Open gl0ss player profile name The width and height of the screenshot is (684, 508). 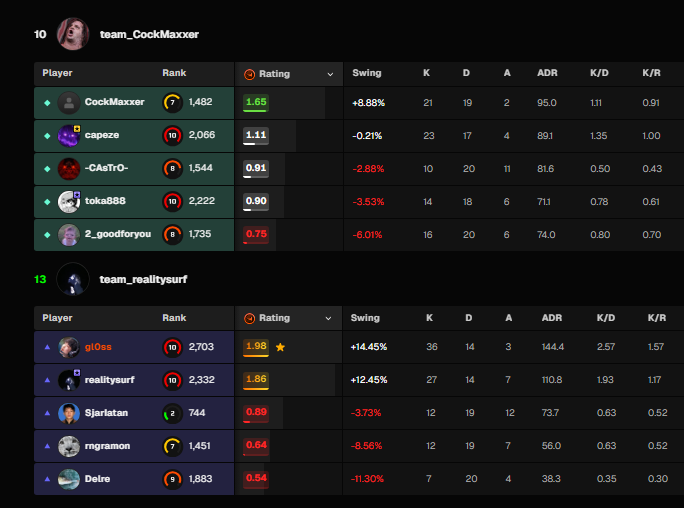pyautogui.click(x=98, y=347)
